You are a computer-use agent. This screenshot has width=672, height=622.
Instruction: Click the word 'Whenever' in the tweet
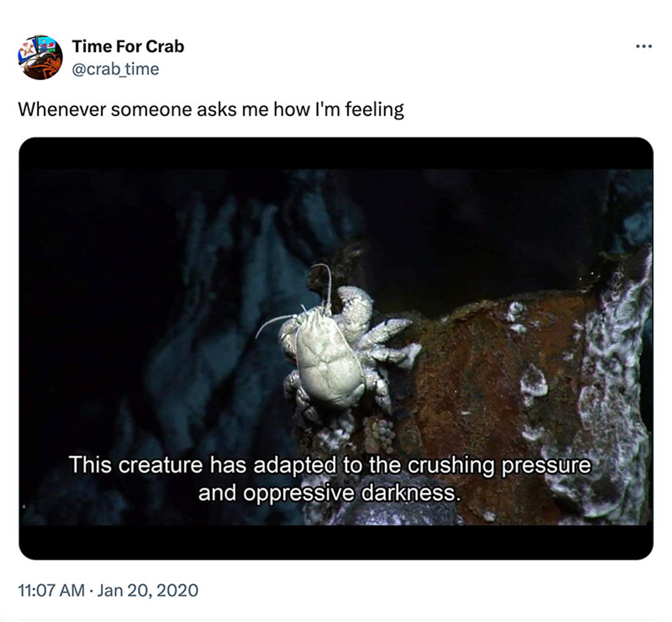[x=62, y=110]
